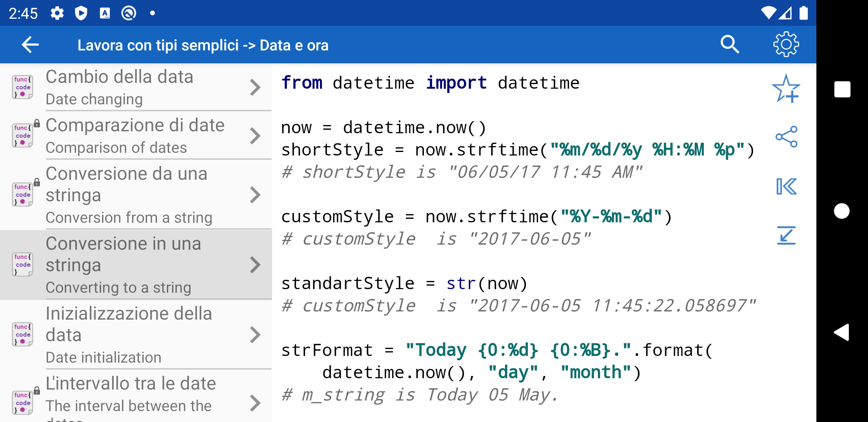The height and width of the screenshot is (422, 868).
Task: Tap the comment shortStyle is "06/05/17 11:45 AM"
Action: tap(462, 172)
